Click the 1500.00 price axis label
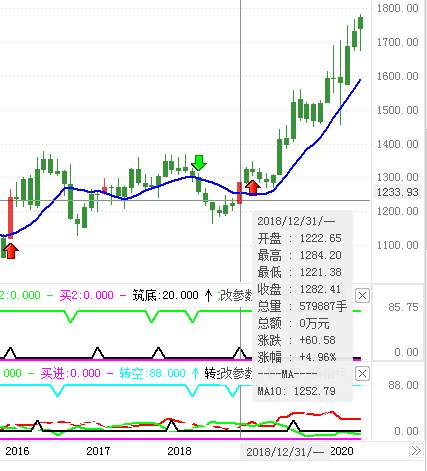The image size is (427, 471). point(398,110)
